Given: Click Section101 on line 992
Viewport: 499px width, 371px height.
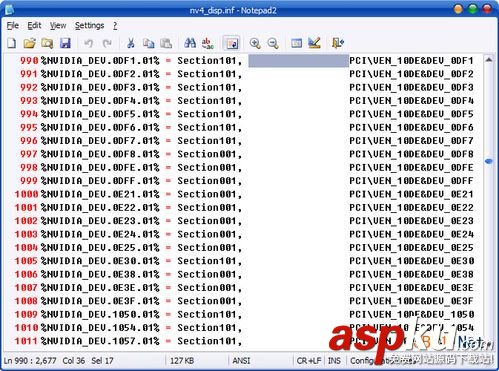Looking at the screenshot, I should click(207, 87).
